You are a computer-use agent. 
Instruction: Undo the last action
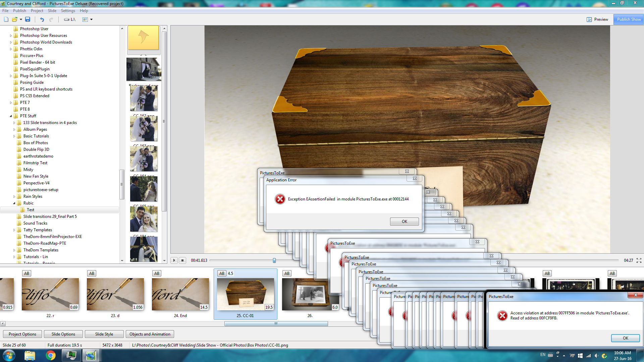[42, 19]
